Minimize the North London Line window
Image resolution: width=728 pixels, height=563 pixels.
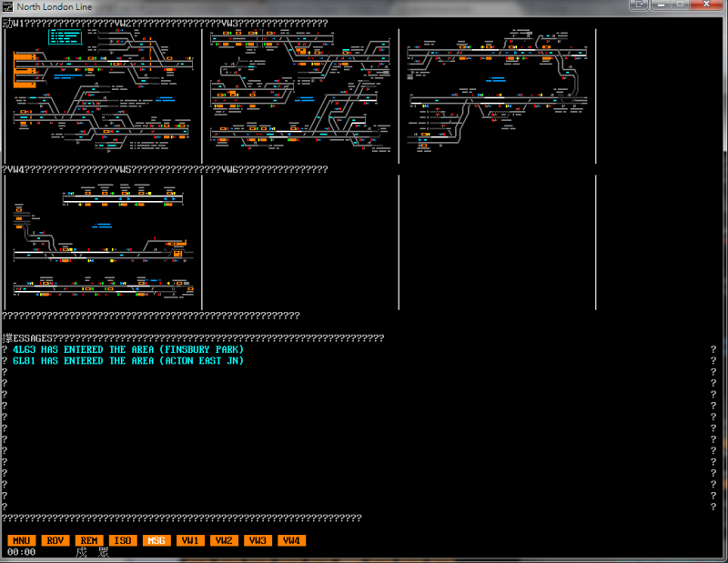662,5
